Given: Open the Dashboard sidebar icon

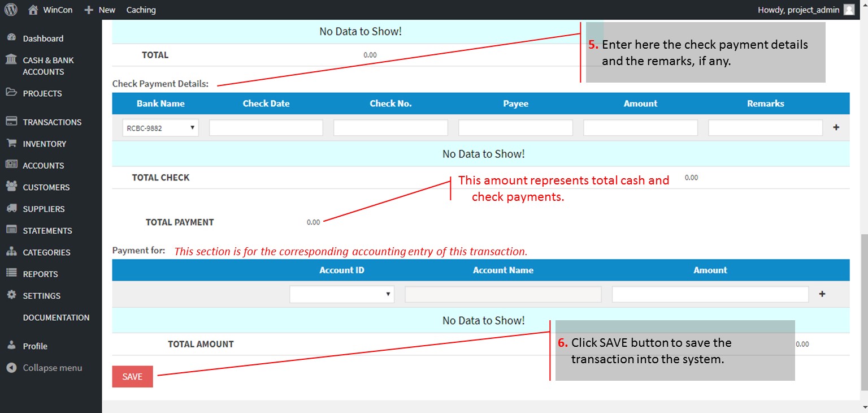Looking at the screenshot, I should pos(11,38).
